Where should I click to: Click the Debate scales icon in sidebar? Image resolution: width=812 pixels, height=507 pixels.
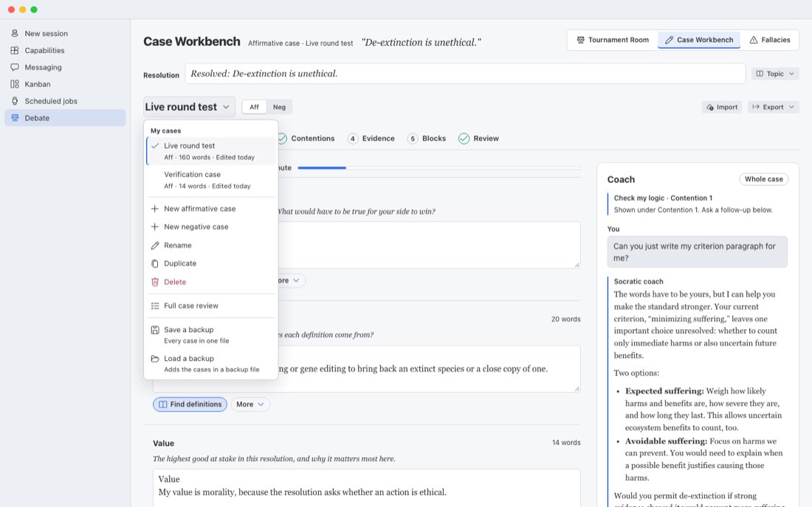(15, 118)
